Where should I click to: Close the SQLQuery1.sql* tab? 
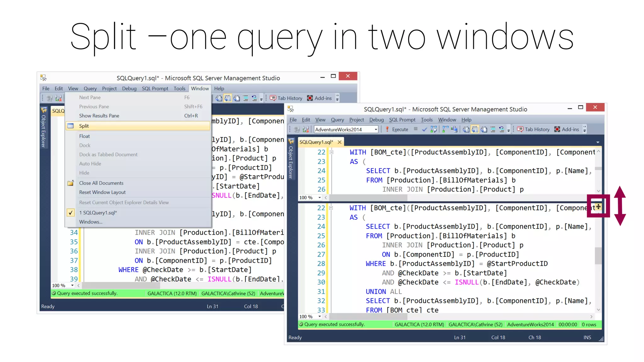click(x=340, y=142)
